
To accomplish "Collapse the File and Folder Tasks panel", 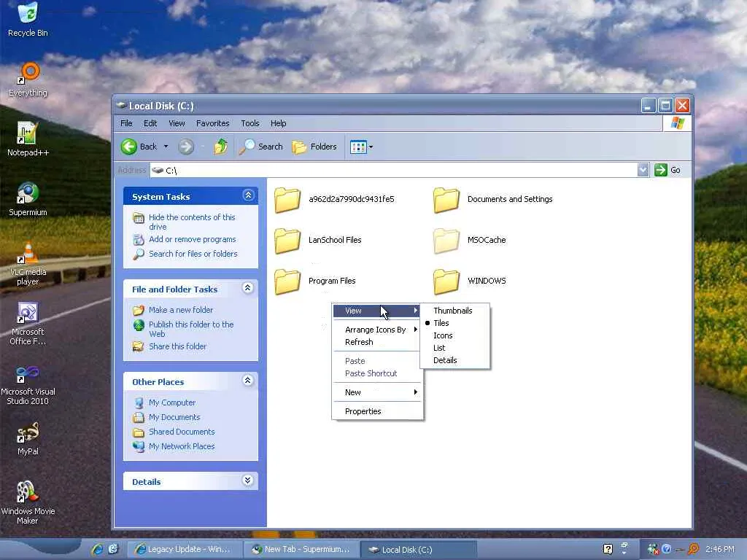I will coord(248,287).
